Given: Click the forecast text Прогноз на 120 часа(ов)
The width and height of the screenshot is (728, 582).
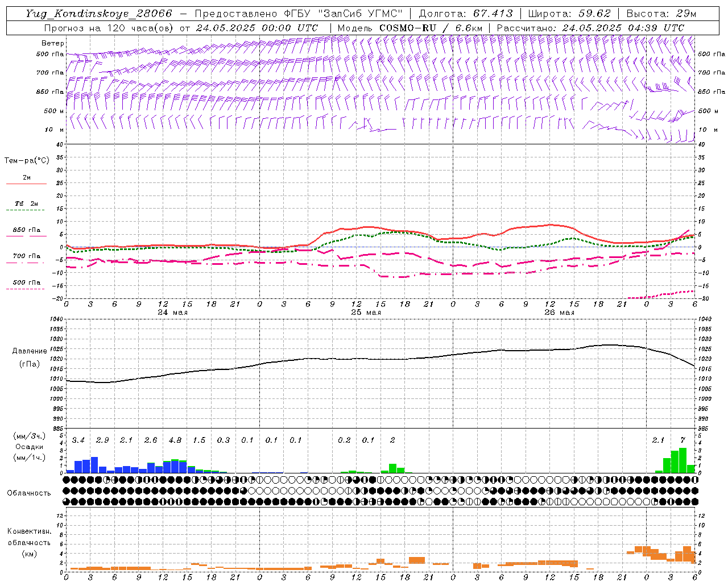Looking at the screenshot, I should 109,28.
